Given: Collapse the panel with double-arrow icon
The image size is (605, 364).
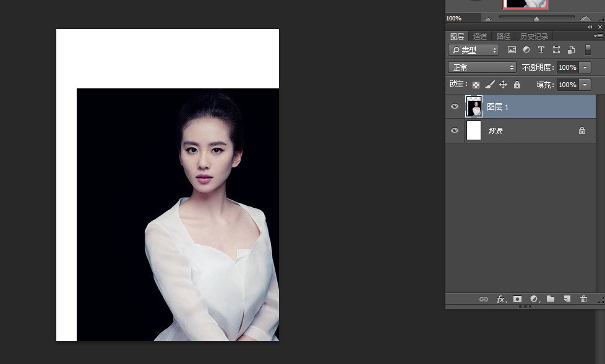Looking at the screenshot, I should [x=590, y=27].
